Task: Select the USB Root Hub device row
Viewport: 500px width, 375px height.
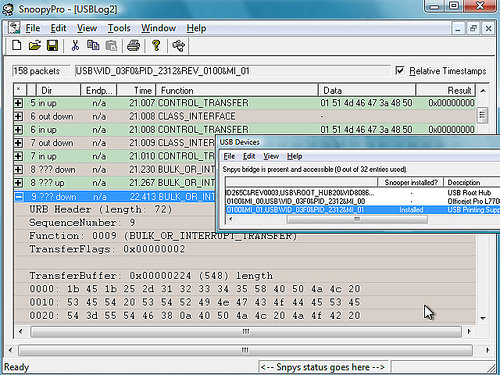Action: click(363, 193)
